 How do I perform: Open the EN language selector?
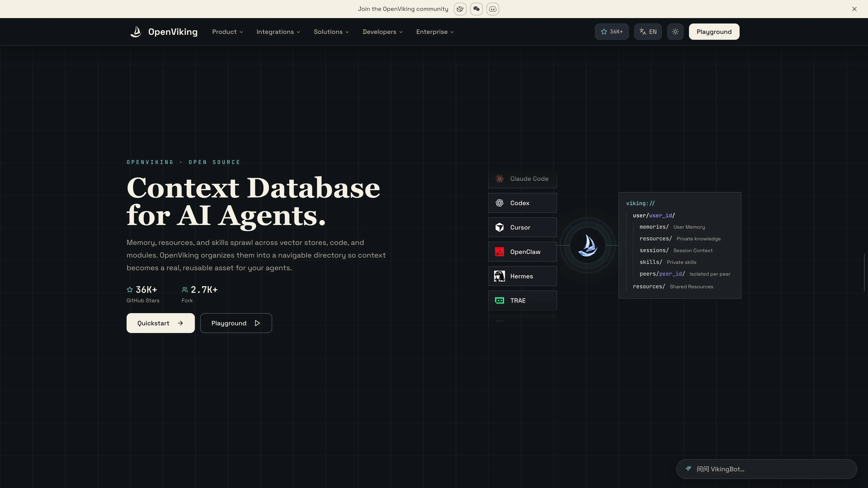pos(648,32)
